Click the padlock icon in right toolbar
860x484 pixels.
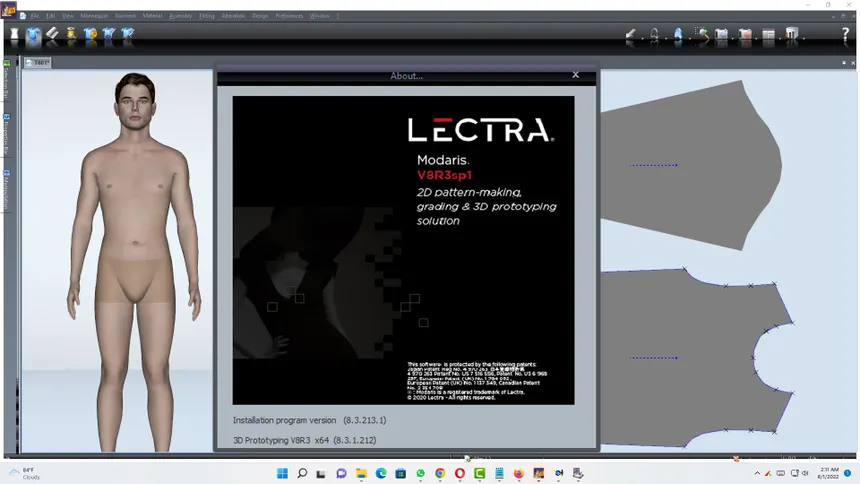(655, 36)
